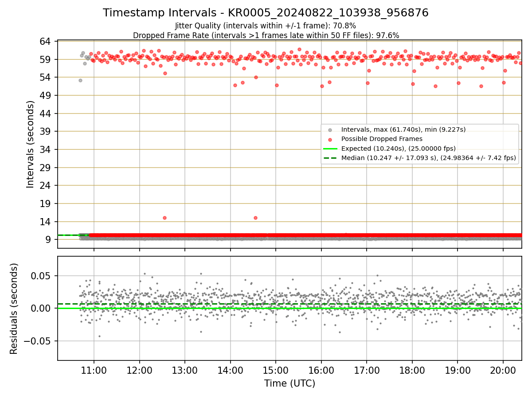
Task: Click the red outlier point near 12:30 at 15 seconds
Action: 164,218
